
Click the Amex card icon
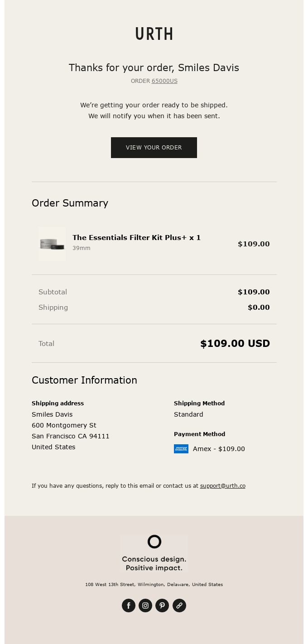(x=181, y=449)
